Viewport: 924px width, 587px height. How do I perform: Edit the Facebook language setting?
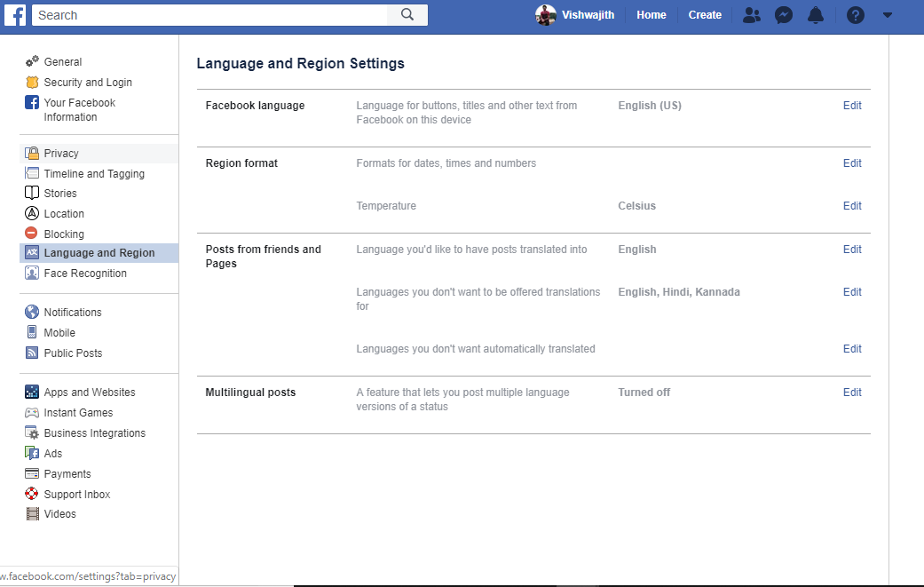852,106
